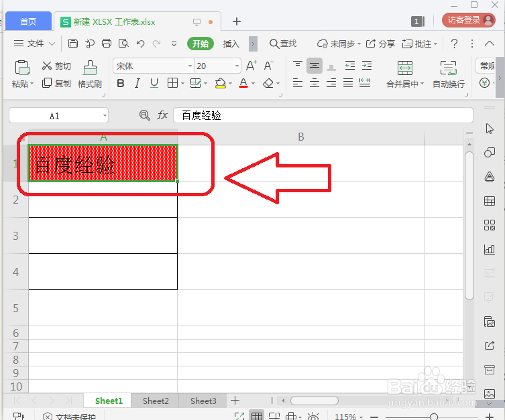Screen dimensions: 505x420
Task: Apply yellow fill color bucket
Action: [221, 83]
